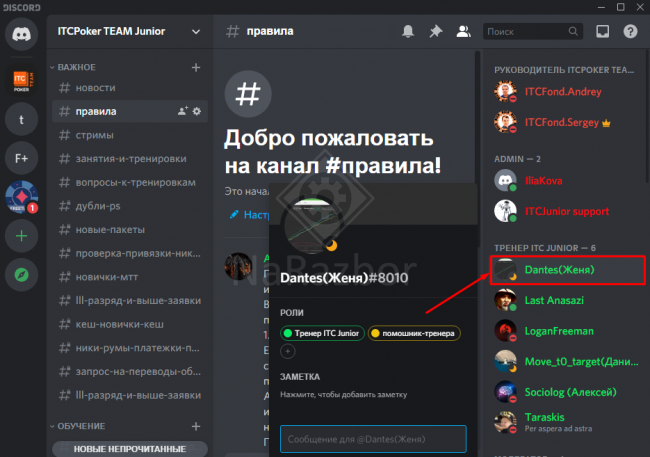This screenshot has width=650, height=457.
Task: Open the explore public servers compass icon
Action: pyautogui.click(x=21, y=275)
